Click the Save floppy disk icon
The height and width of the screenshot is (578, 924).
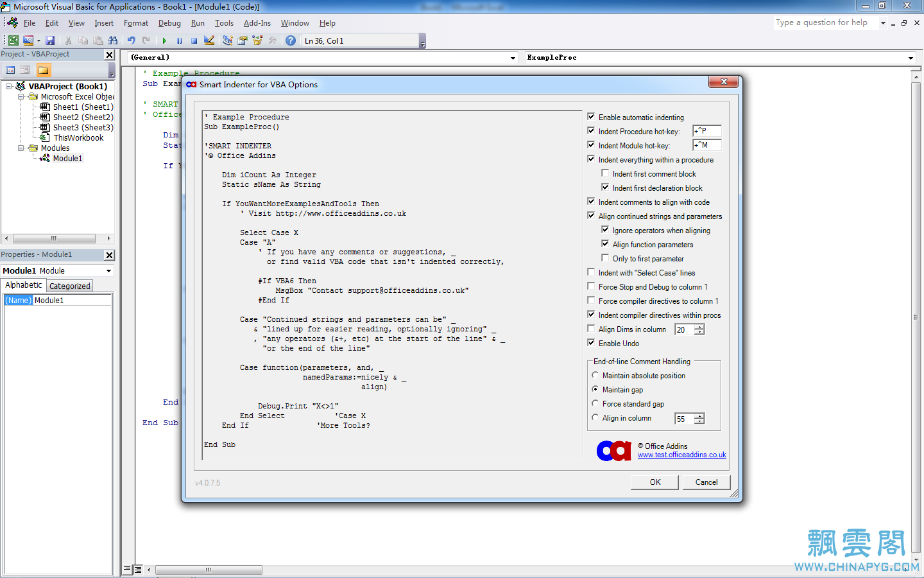coord(50,40)
